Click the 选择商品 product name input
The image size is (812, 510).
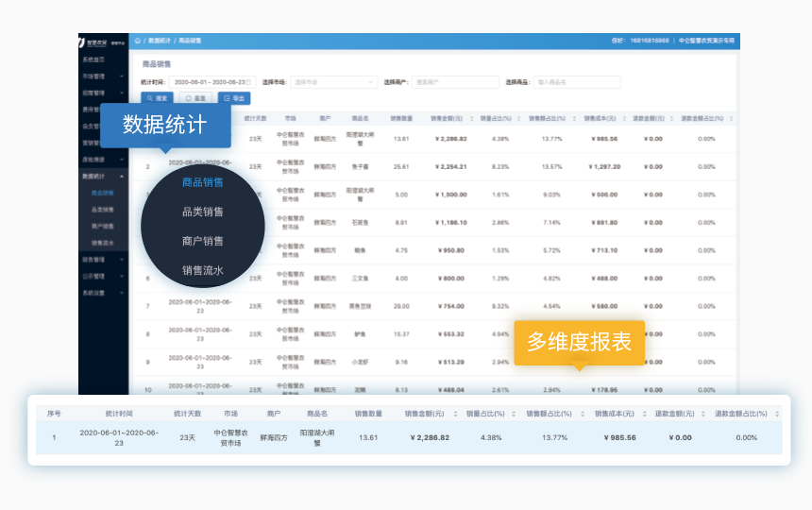point(576,82)
